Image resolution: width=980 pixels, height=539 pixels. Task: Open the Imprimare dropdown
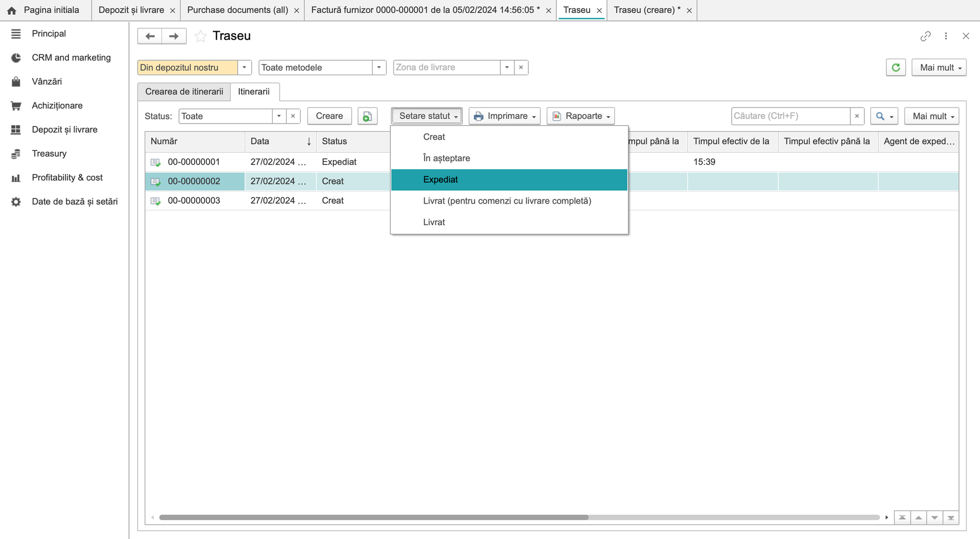(x=504, y=116)
